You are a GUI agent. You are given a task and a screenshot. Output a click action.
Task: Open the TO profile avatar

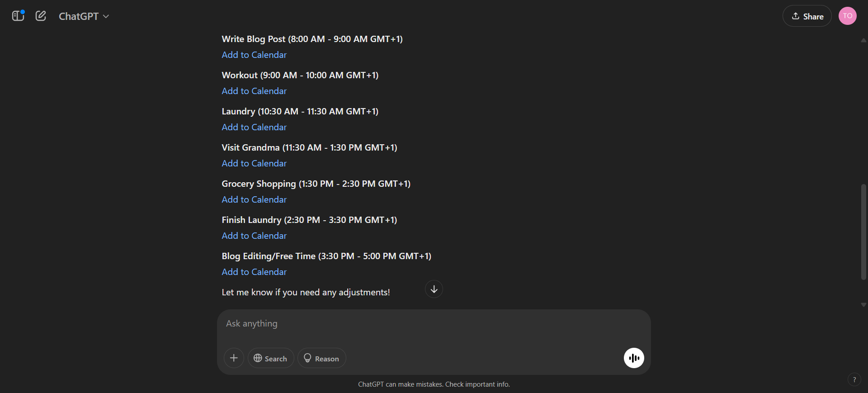[847, 16]
